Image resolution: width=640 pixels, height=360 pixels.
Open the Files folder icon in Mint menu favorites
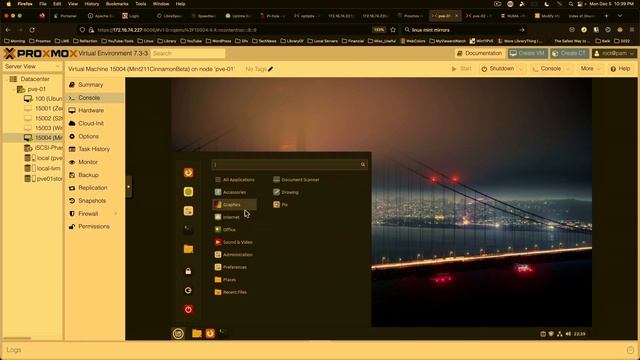188,249
